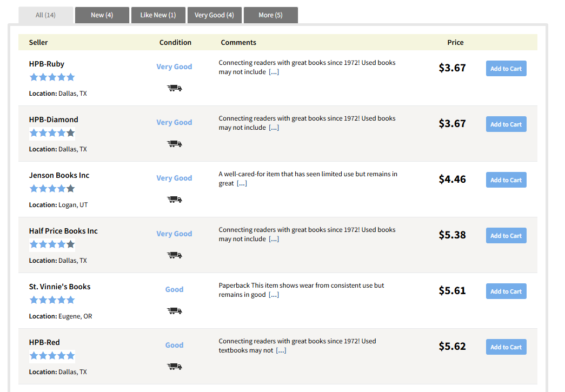Screen dimensions: 565x392
Task: Expand the St. Vinnie's Books comment [...]
Action: pos(274,295)
